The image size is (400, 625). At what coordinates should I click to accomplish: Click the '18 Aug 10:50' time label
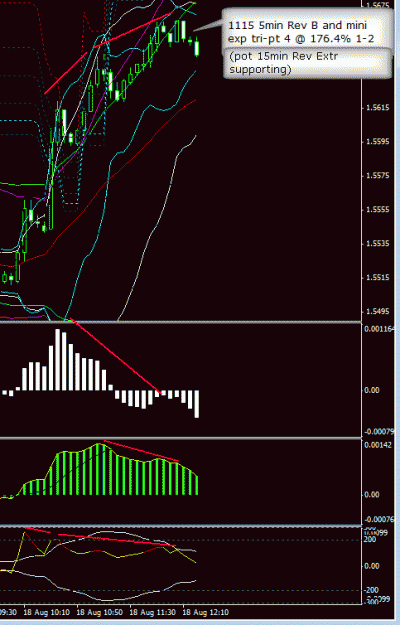pyautogui.click(x=99, y=612)
